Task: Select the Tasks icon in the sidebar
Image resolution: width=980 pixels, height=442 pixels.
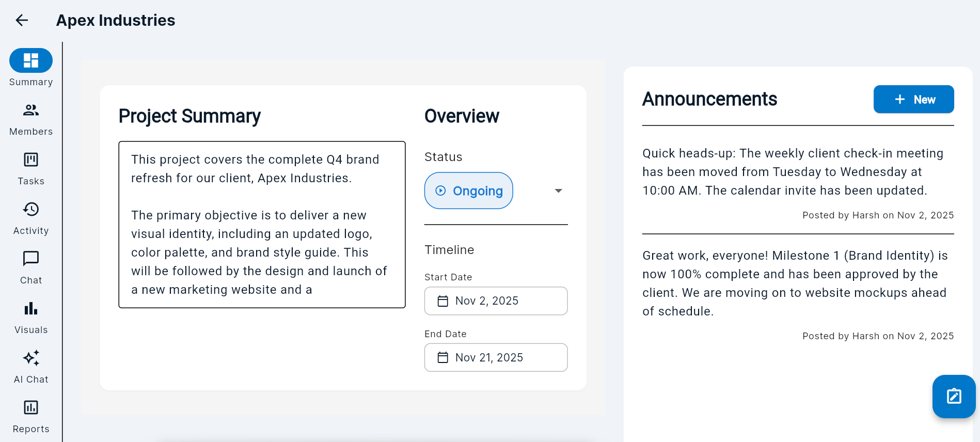Action: 30,160
